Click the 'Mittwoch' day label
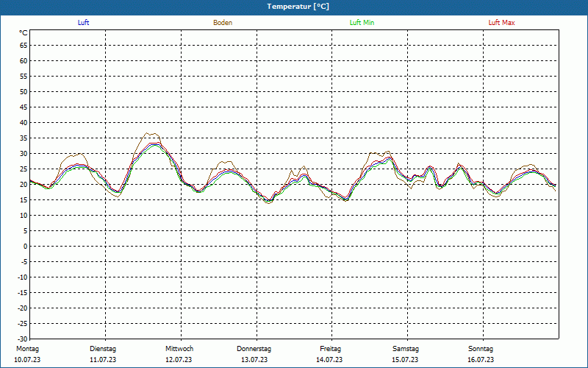Image resolution: width=588 pixels, height=368 pixels. pyautogui.click(x=179, y=349)
